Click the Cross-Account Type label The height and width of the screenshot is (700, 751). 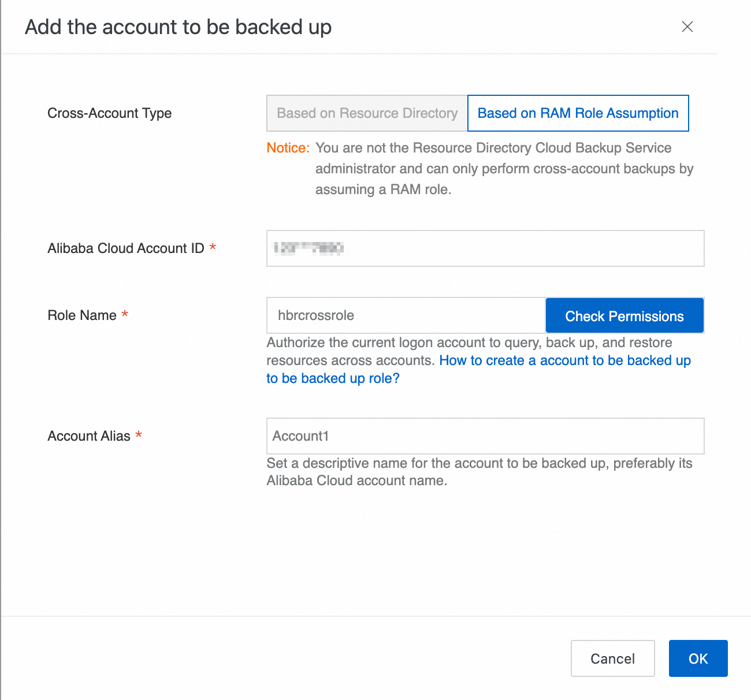point(109,113)
